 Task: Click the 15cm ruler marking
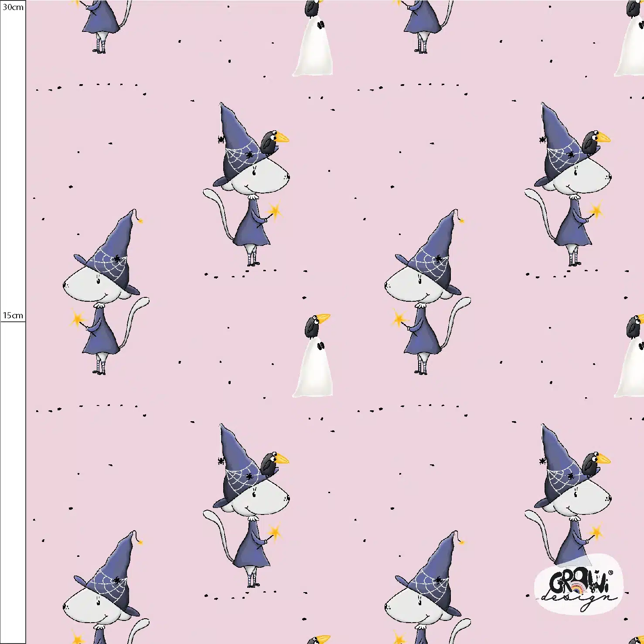tap(13, 315)
